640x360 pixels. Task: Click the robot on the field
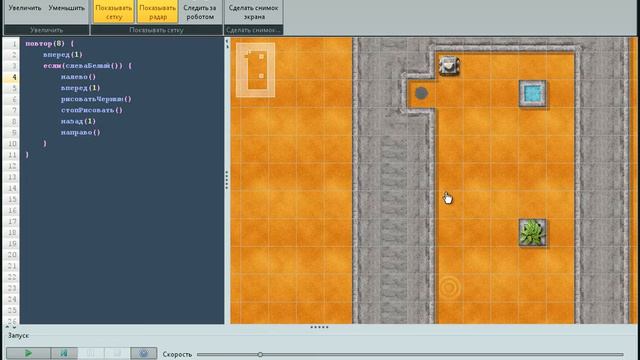click(449, 66)
